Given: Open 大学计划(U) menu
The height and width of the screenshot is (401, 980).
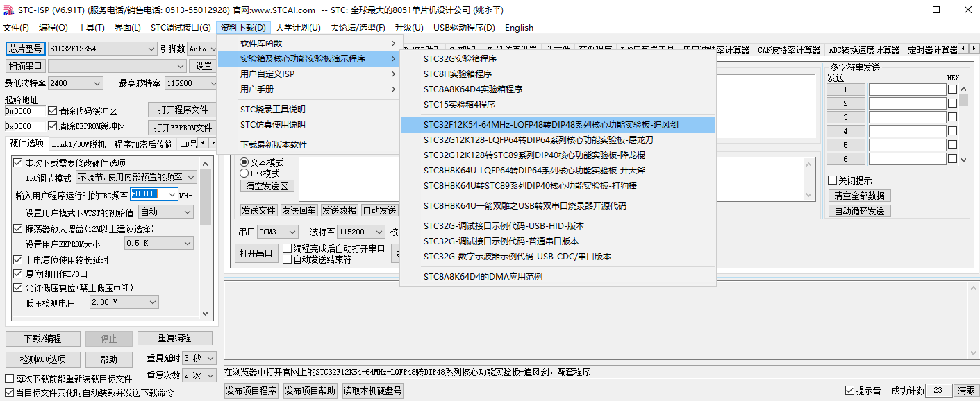Looking at the screenshot, I should click(298, 28).
